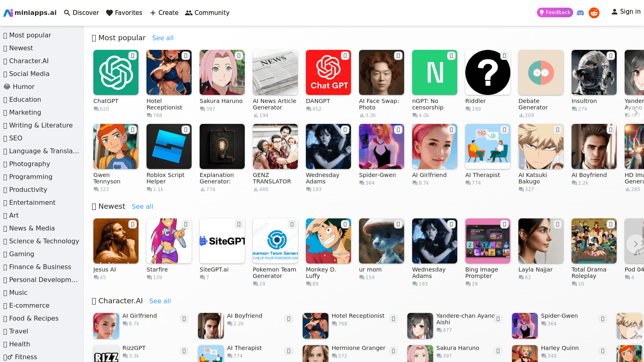The image size is (644, 362).
Task: Open the Discord server icon
Action: [x=580, y=13]
